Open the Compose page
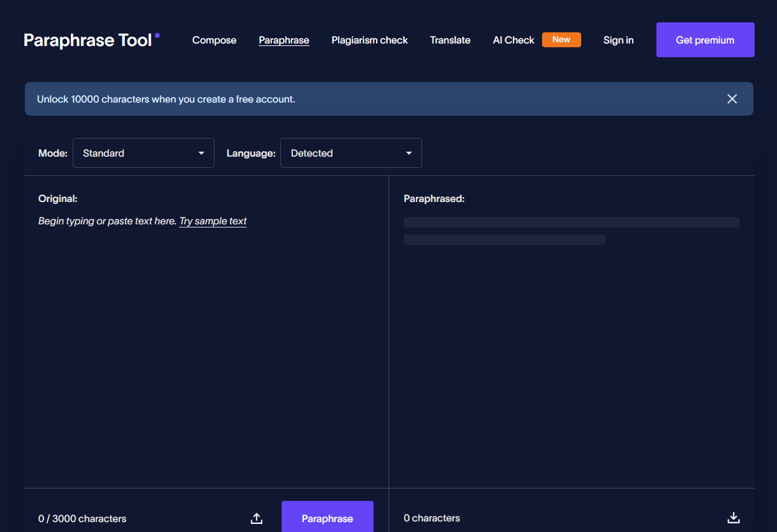777x532 pixels. tap(214, 40)
